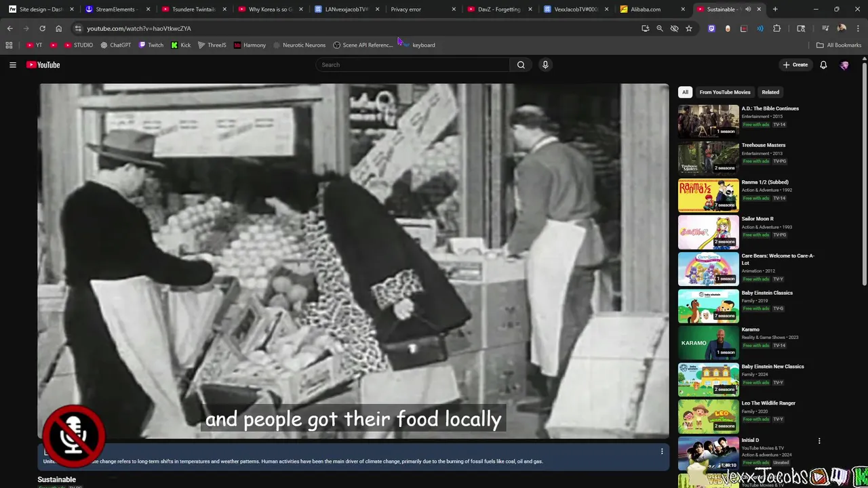
Task: Open Sailor Moon R thumbnail
Action: click(709, 231)
